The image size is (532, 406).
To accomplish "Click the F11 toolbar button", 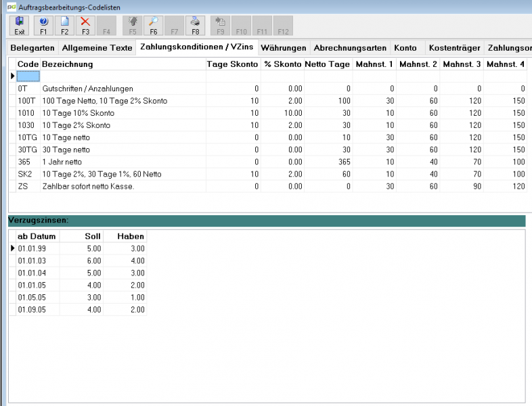I will 262,26.
